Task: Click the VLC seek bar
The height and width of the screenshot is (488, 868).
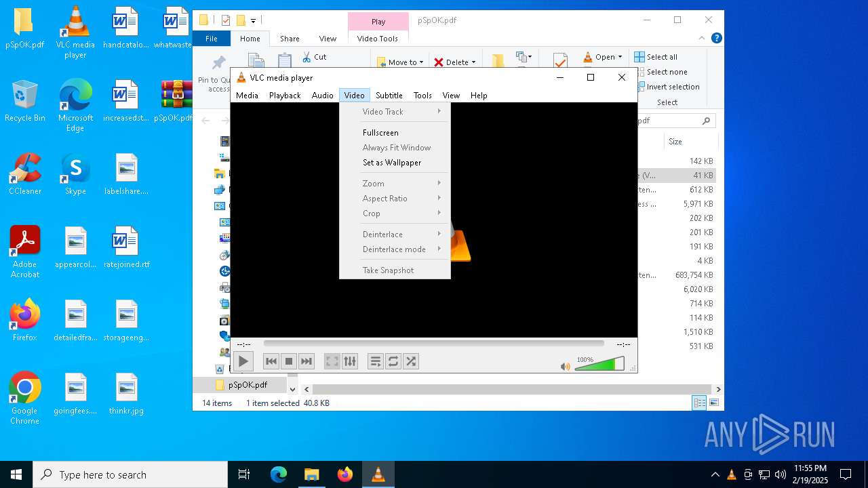Action: point(433,344)
